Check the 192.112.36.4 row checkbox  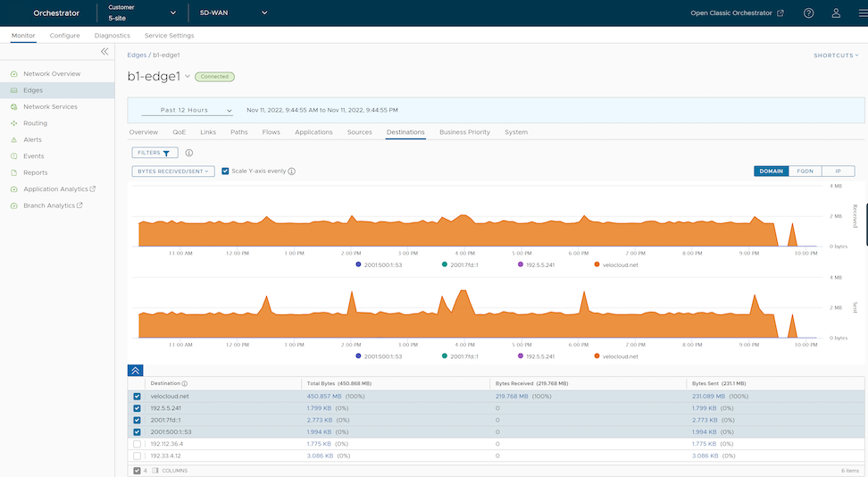pos(137,444)
